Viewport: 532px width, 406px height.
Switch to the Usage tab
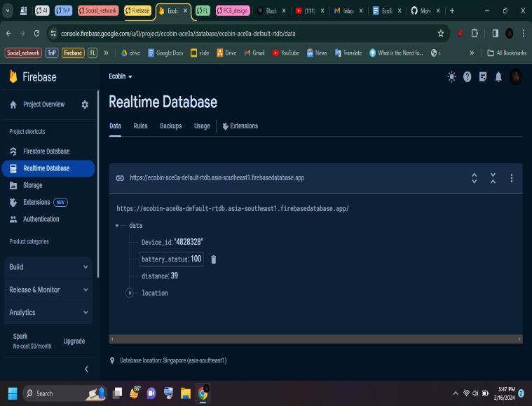coord(202,126)
